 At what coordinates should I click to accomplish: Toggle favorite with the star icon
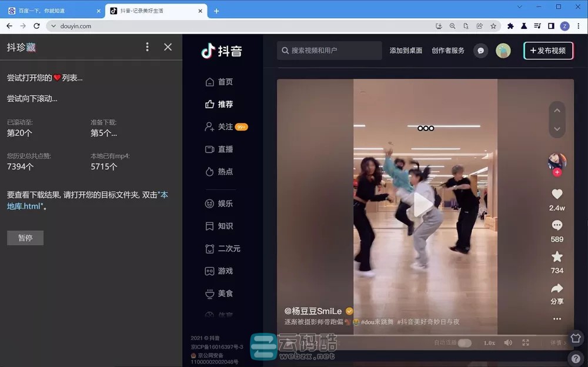coord(557,257)
